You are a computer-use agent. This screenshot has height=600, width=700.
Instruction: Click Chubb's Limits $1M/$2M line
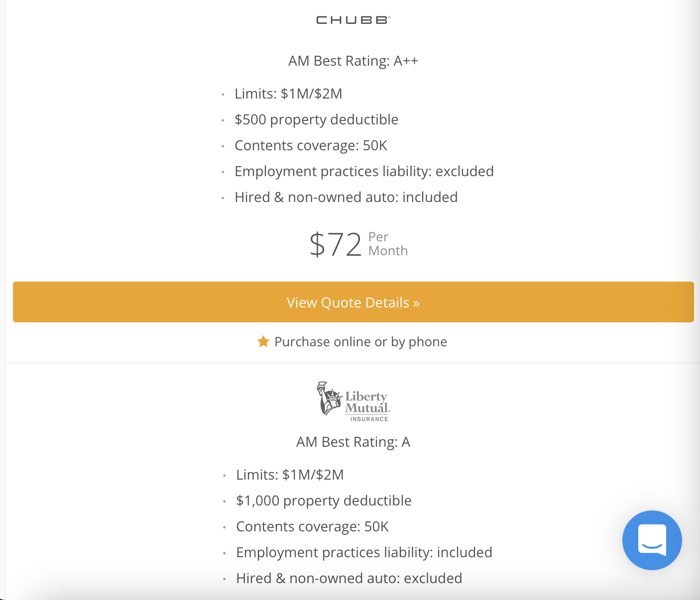point(288,94)
